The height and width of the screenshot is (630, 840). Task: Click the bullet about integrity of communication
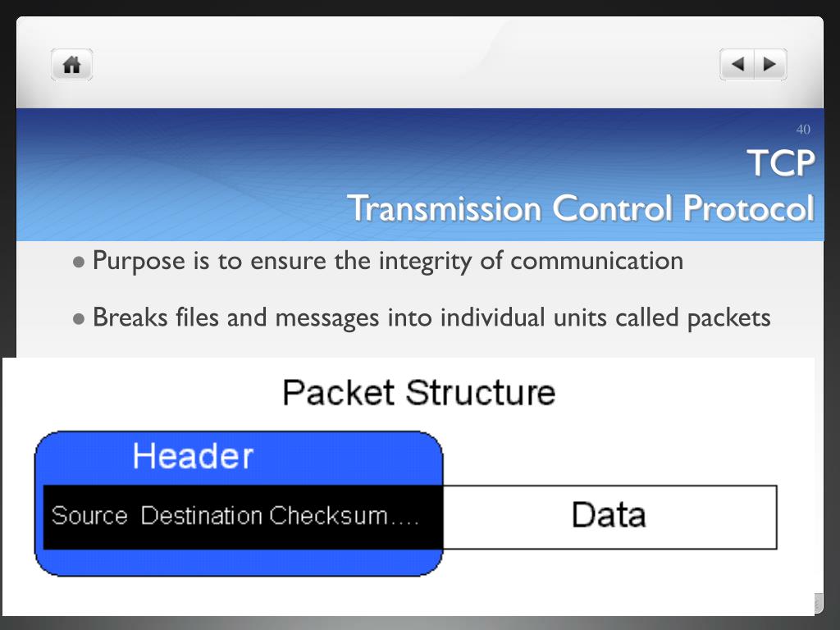pyautogui.click(x=388, y=261)
